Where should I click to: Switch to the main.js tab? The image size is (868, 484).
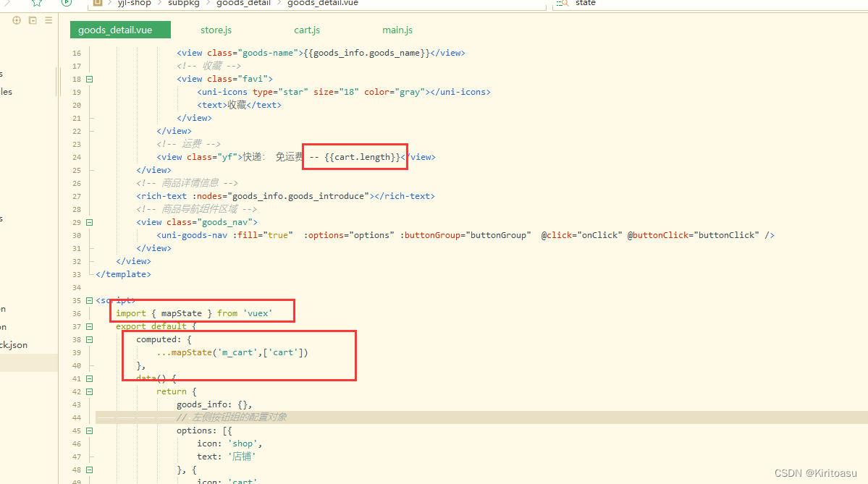(x=397, y=30)
